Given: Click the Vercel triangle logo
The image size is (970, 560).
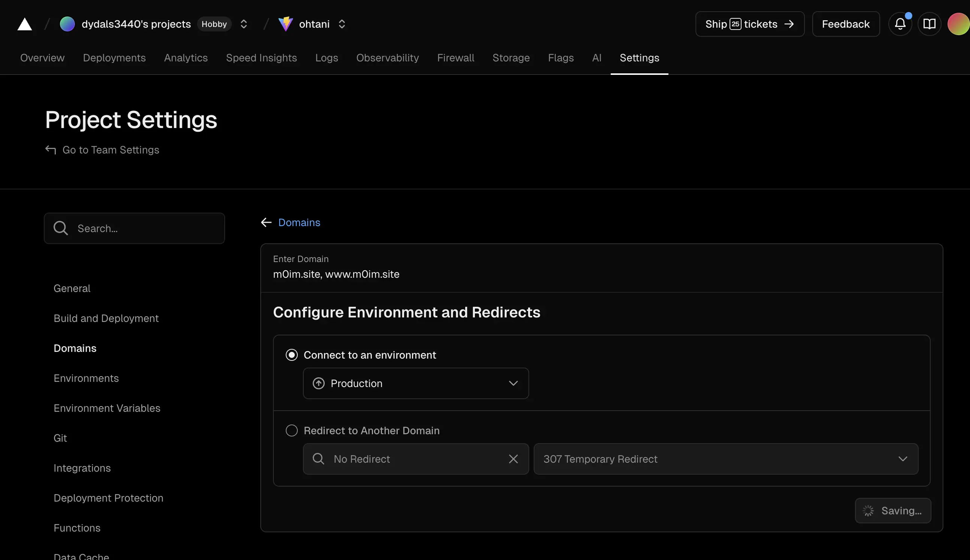Looking at the screenshot, I should 25,24.
